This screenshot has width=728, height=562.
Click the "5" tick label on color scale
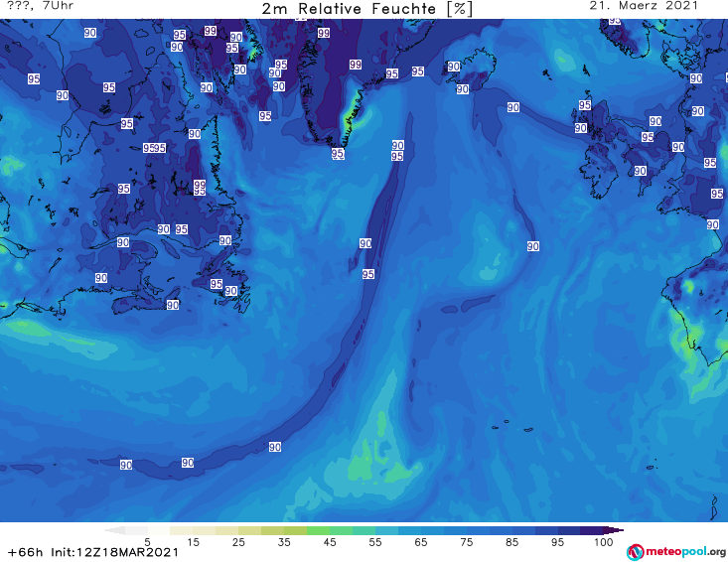click(x=147, y=542)
